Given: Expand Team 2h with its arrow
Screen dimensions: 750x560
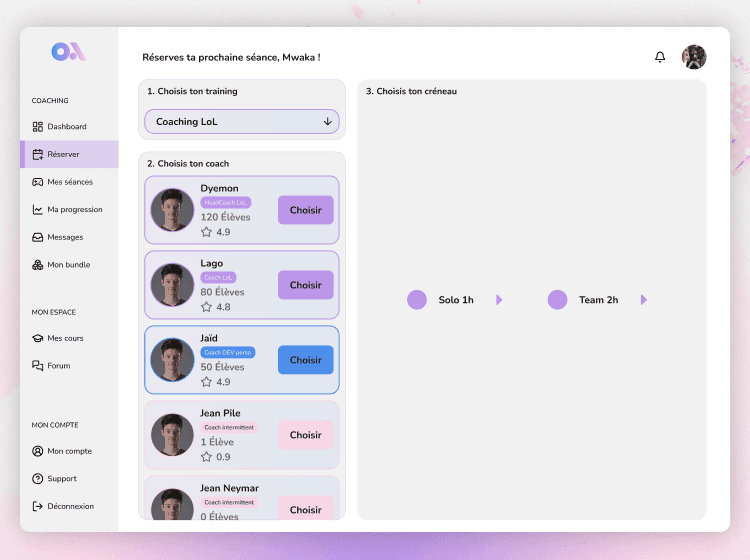Looking at the screenshot, I should pyautogui.click(x=643, y=300).
